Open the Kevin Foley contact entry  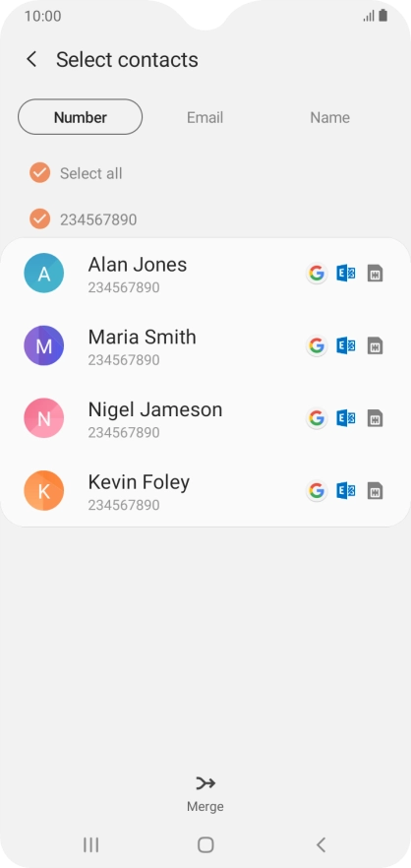tap(205, 490)
